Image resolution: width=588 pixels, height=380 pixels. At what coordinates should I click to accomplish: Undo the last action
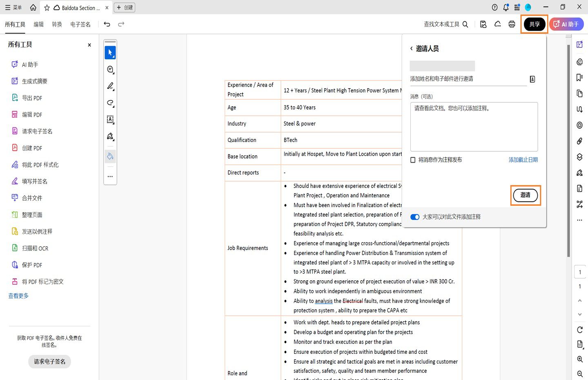107,24
